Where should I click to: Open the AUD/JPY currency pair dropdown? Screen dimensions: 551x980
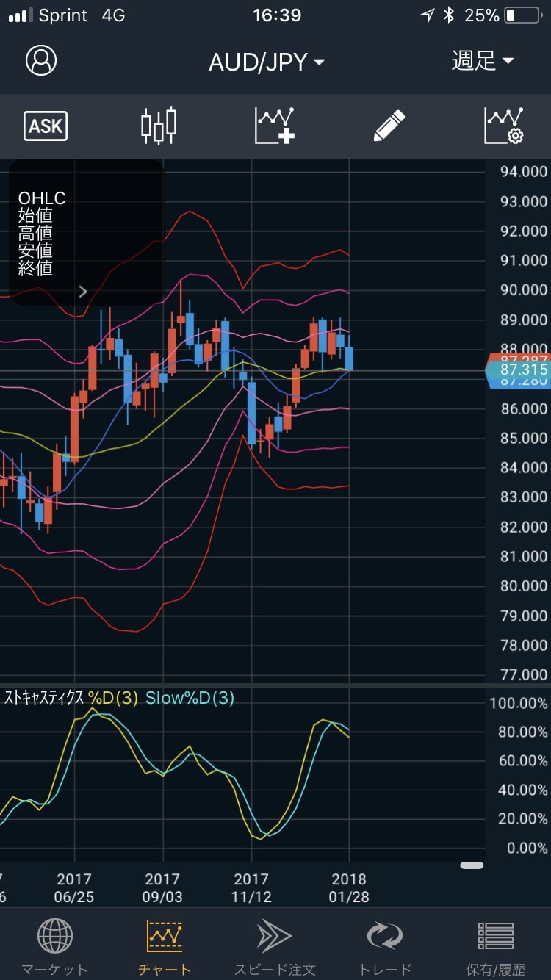click(267, 62)
